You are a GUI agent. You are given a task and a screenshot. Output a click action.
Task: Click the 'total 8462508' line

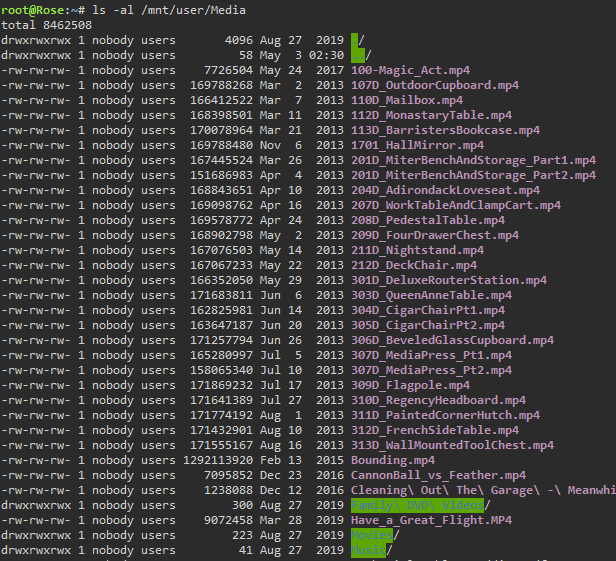[46, 25]
